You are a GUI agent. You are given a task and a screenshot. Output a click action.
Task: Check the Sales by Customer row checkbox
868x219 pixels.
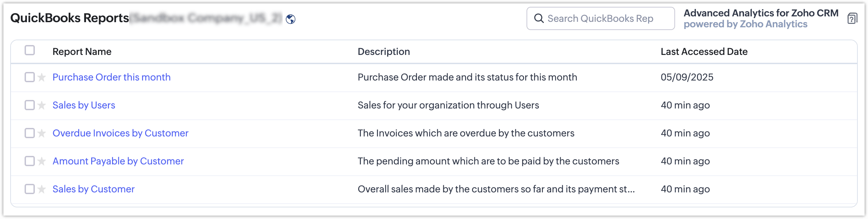30,189
